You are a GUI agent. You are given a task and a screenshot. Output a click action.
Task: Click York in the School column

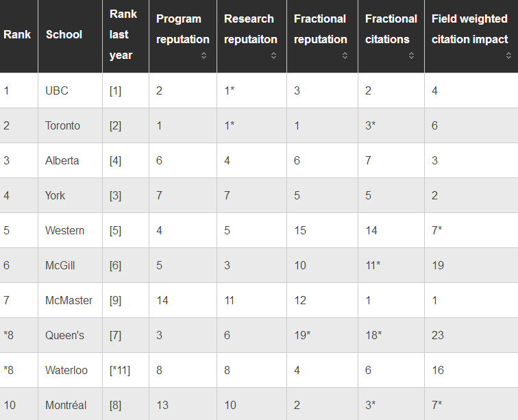coord(56,196)
